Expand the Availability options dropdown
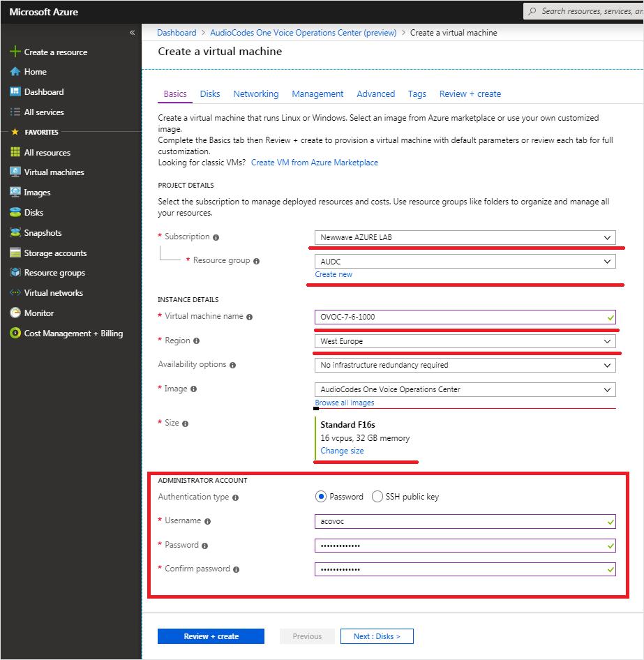The height and width of the screenshot is (660, 644). [465, 365]
